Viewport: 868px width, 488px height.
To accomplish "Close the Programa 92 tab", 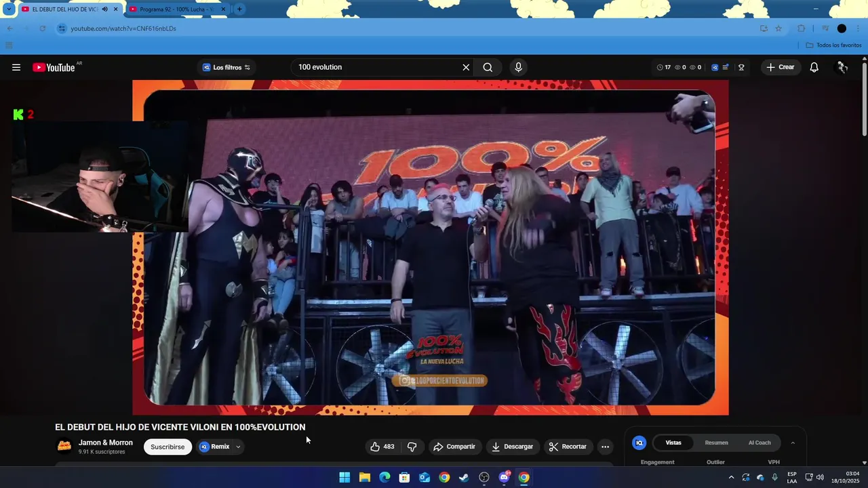I will [x=223, y=9].
